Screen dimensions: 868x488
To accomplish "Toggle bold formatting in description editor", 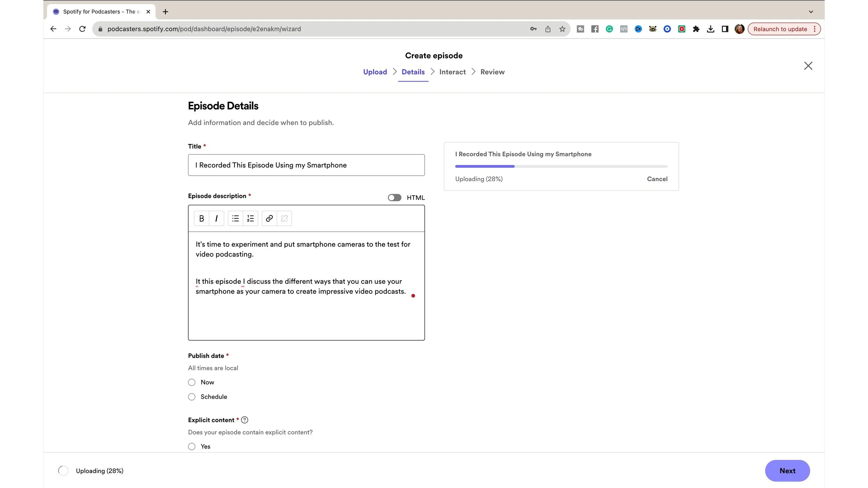I will 201,218.
